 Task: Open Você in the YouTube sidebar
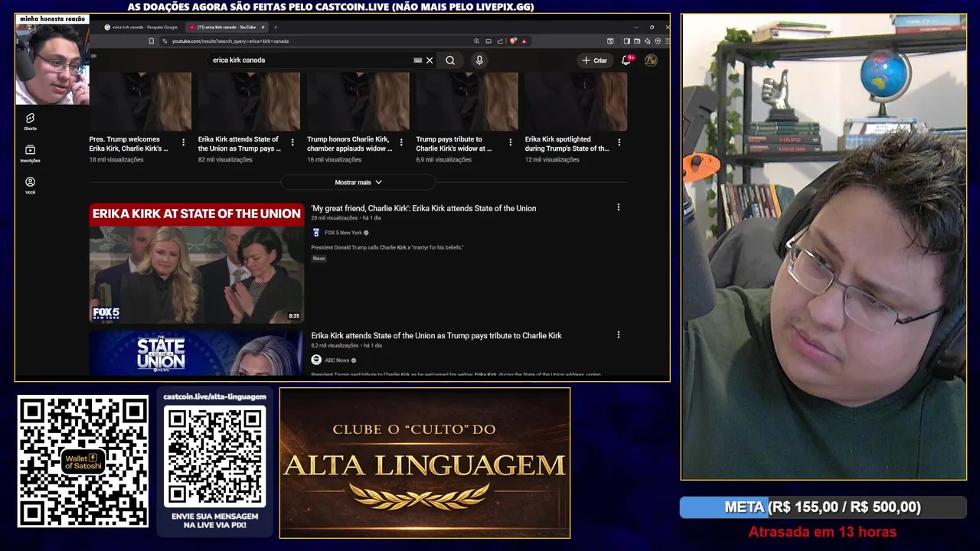30,186
